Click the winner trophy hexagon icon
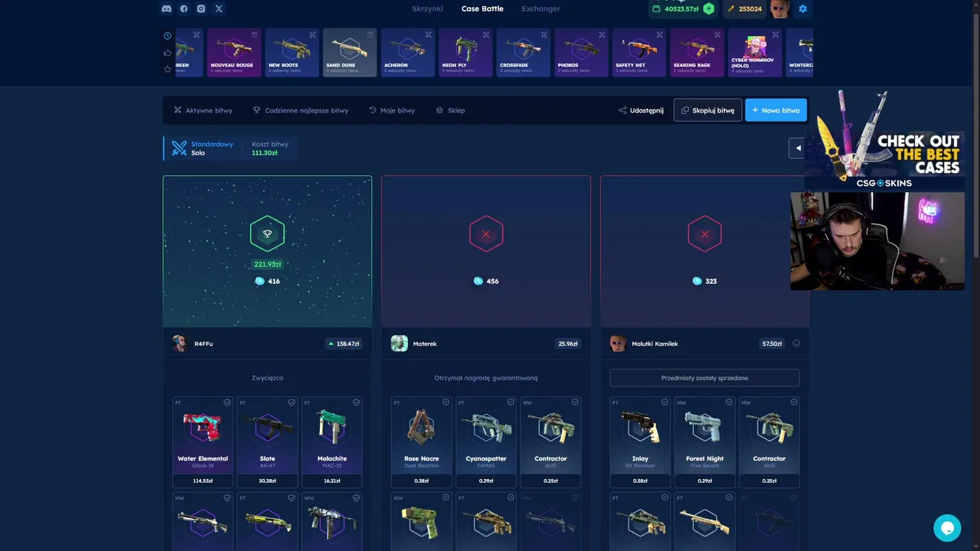This screenshot has width=980, height=551. 267,234
